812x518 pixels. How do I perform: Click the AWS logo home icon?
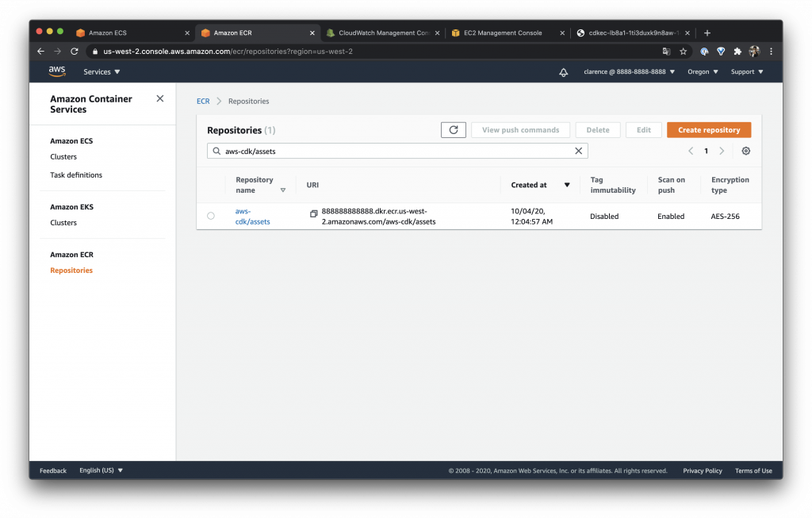tap(57, 71)
